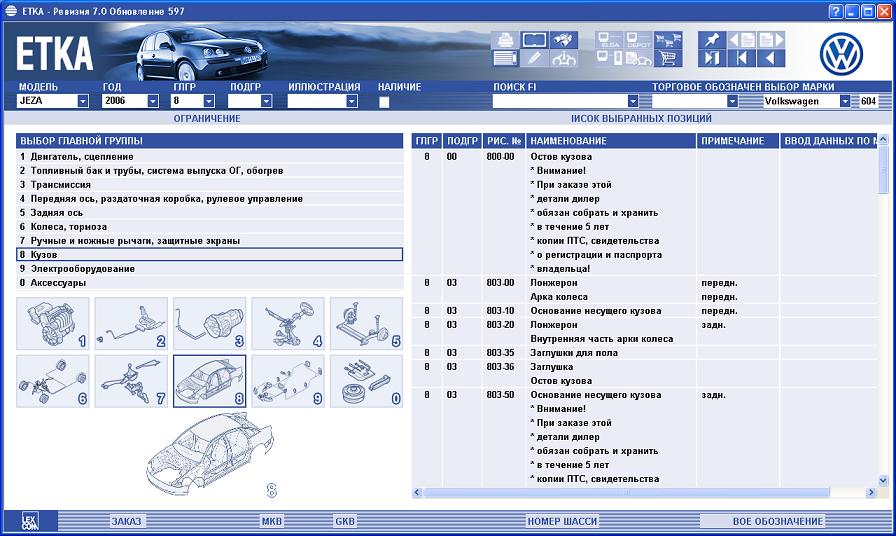Click the НОМЕР ШАССИ button
The image size is (896, 536).
562,521
